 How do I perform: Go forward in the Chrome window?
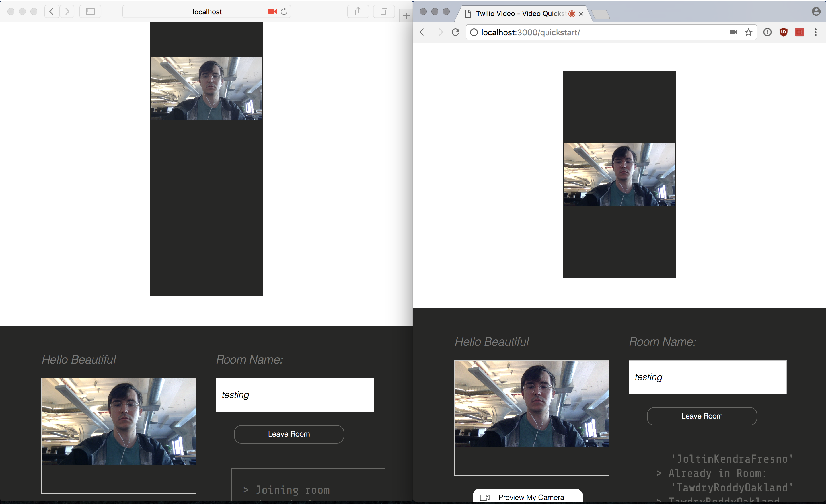[x=439, y=32]
